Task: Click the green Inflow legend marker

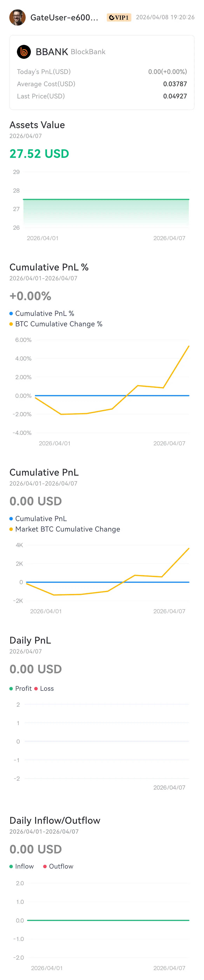Action: point(11,866)
